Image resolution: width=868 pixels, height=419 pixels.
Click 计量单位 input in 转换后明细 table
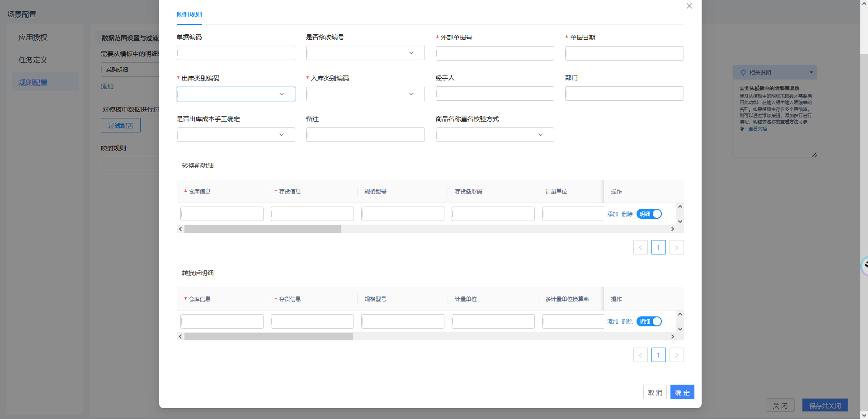pos(493,321)
